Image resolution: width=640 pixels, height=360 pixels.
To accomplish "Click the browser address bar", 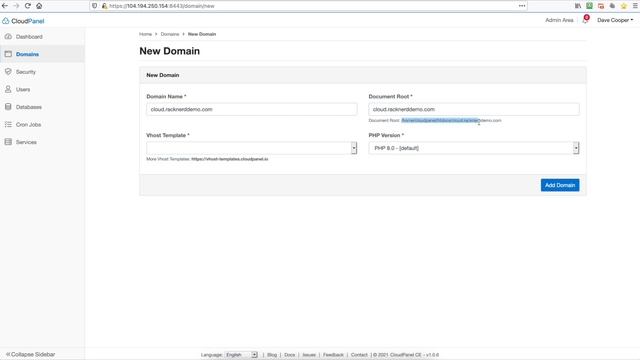I will coord(308,6).
